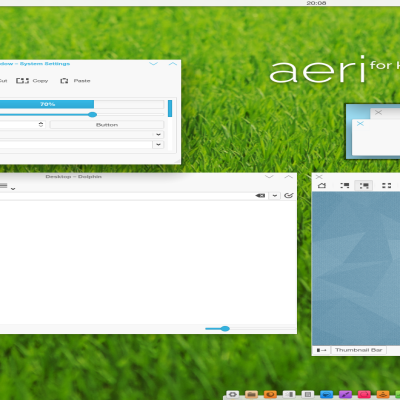
Task: Open the Dolphin hamburger control menu
Action: click(3, 186)
